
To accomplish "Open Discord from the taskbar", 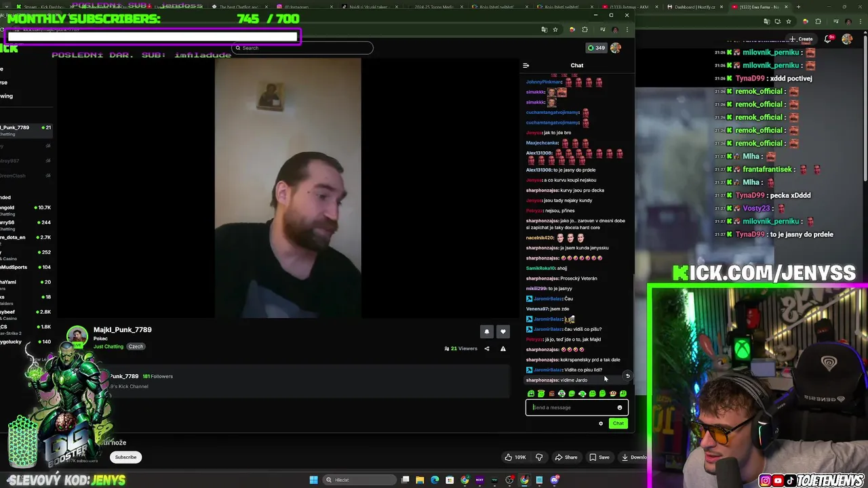I will pyautogui.click(x=555, y=480).
